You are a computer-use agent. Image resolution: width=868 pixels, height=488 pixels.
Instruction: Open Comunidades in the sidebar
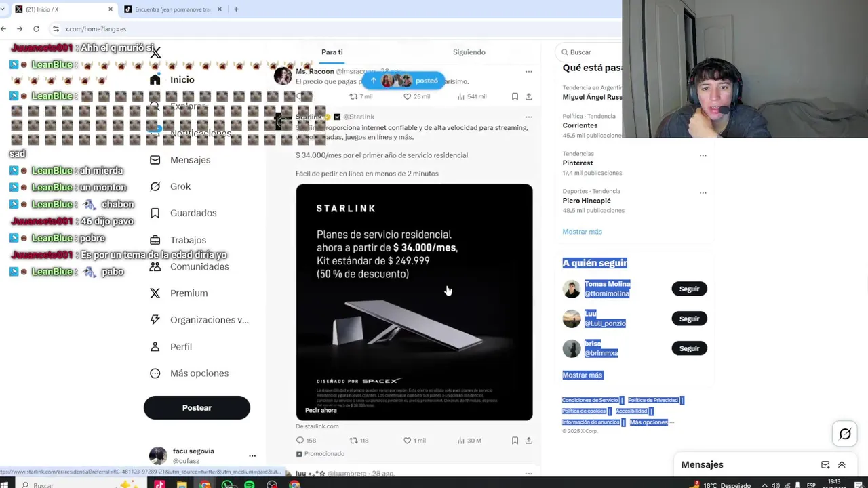click(189, 266)
